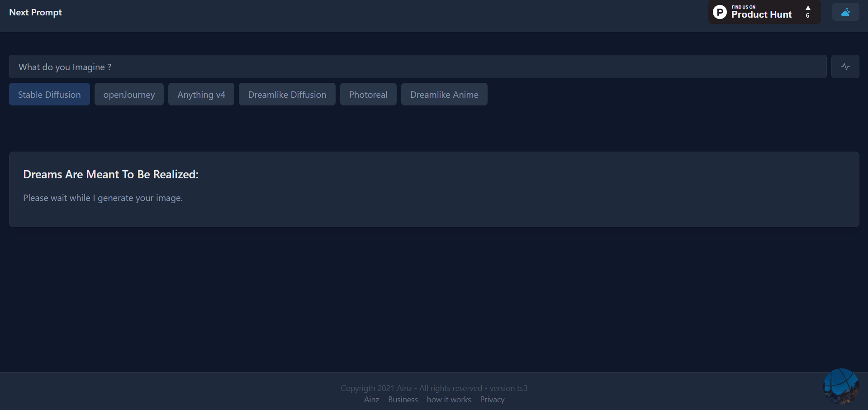Select the Photoreal model option
The width and height of the screenshot is (868, 410).
368,95
